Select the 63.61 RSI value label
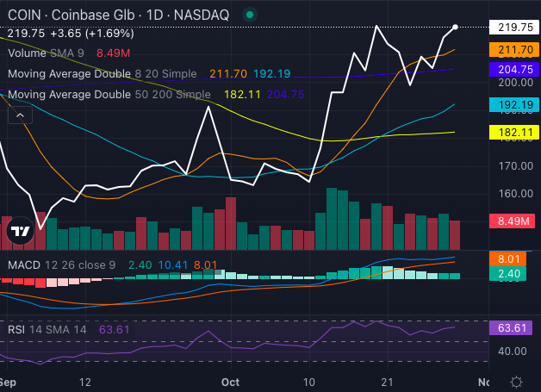The height and width of the screenshot is (392, 541). tap(513, 327)
